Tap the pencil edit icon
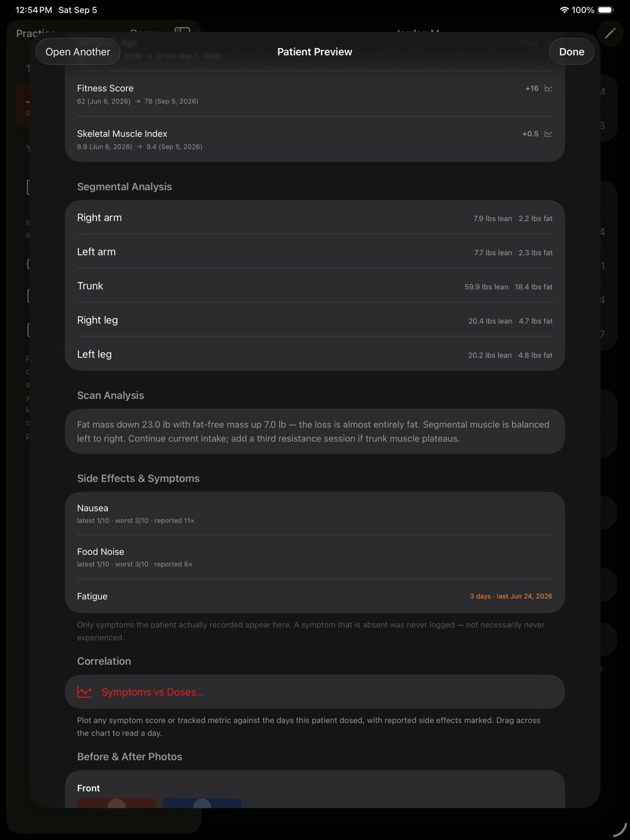The width and height of the screenshot is (630, 840). 610,34
